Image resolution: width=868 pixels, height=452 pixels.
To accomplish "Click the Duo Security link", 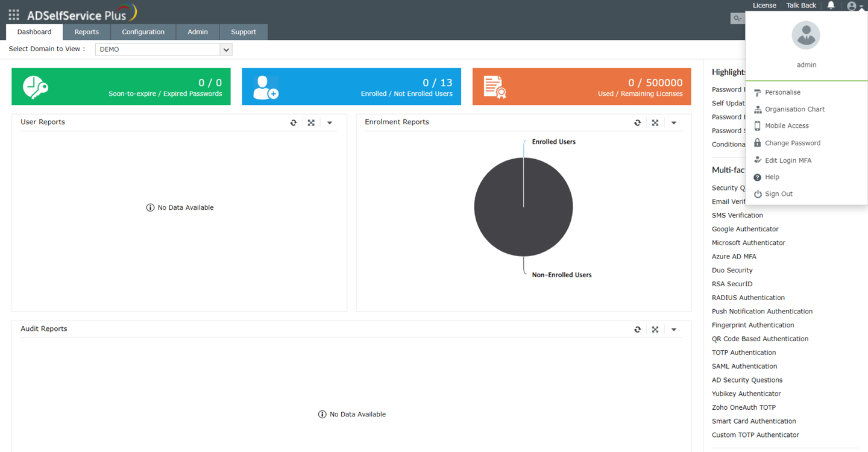I will [x=732, y=271].
